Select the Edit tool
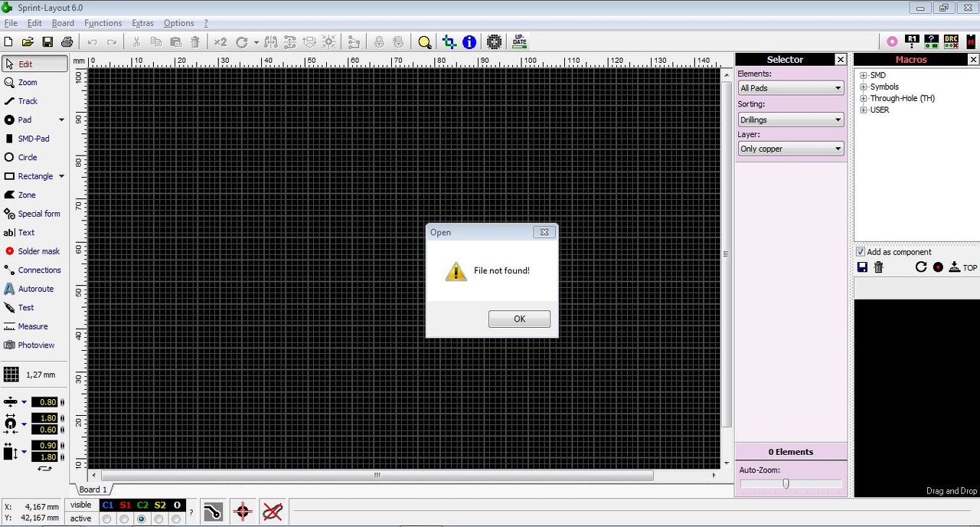The height and width of the screenshot is (527, 980). tap(34, 64)
